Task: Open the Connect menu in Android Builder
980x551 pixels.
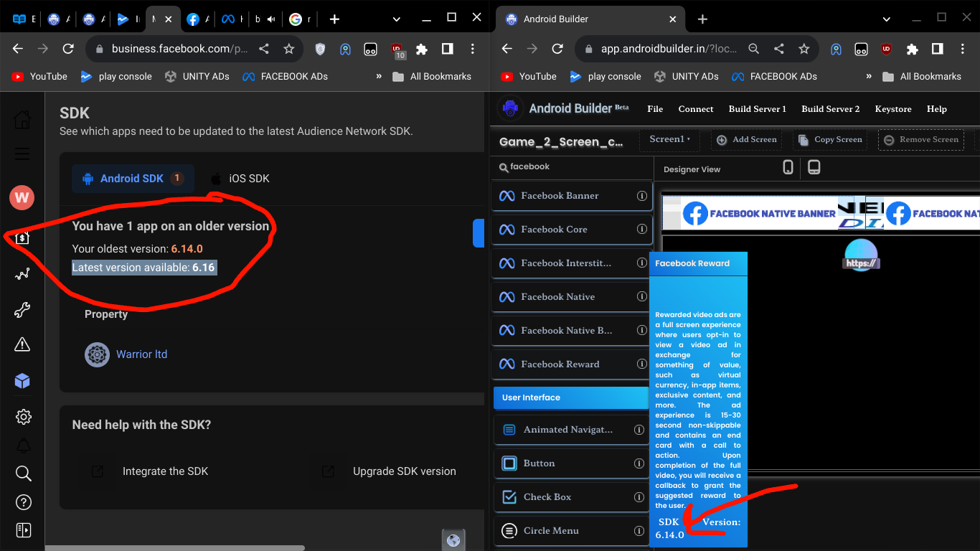Action: (x=696, y=109)
